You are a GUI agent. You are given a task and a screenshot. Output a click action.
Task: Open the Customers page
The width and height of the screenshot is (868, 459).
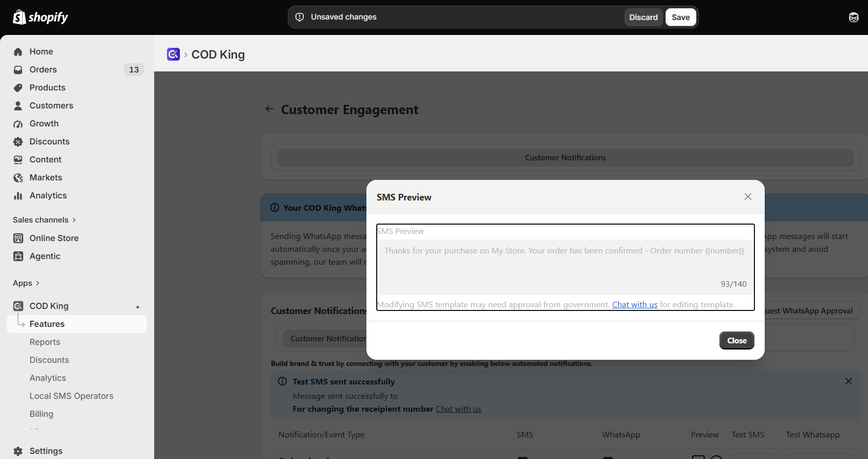pyautogui.click(x=51, y=105)
